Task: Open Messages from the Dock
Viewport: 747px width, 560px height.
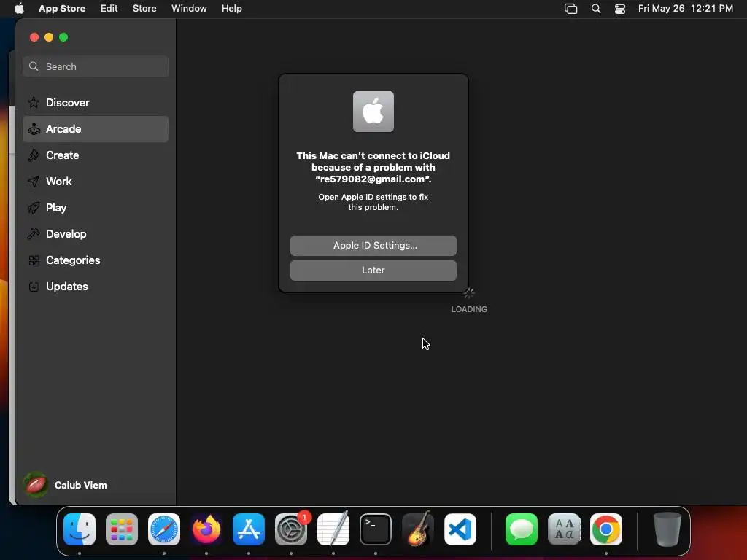Action: [521, 529]
